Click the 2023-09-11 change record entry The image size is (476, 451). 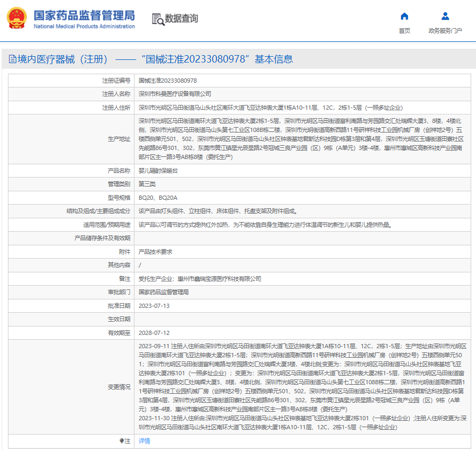(x=303, y=377)
